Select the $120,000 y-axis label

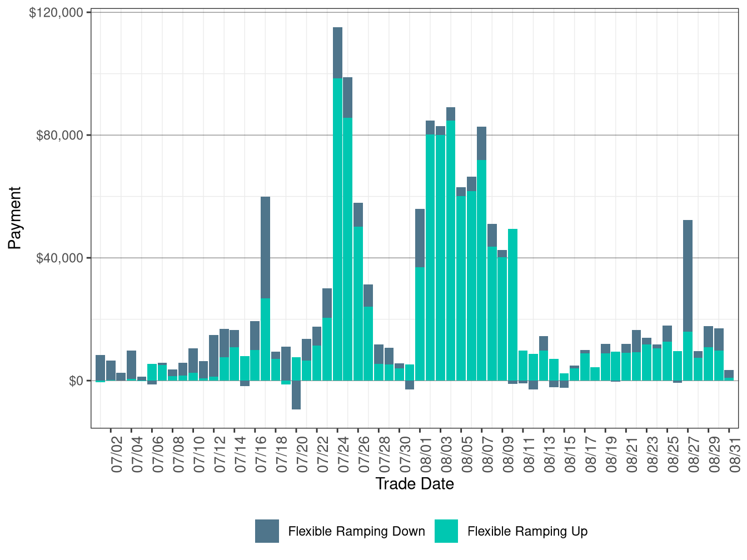point(56,12)
